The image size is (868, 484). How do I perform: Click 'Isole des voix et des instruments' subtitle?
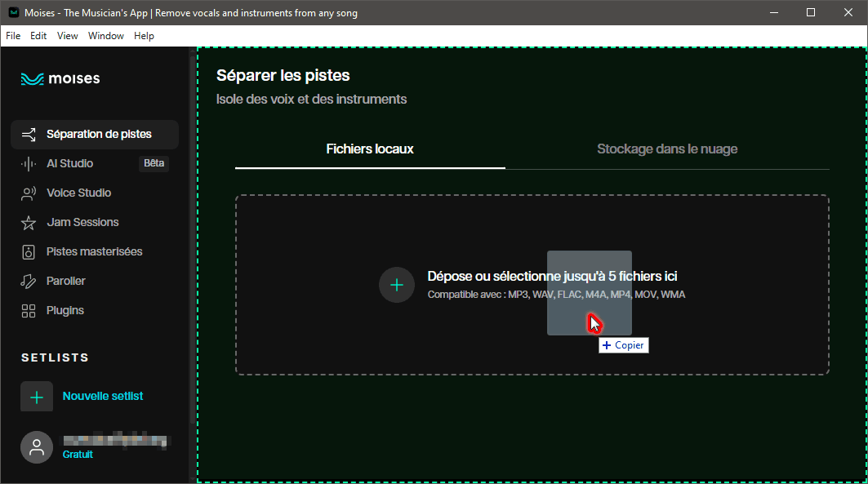[311, 100]
